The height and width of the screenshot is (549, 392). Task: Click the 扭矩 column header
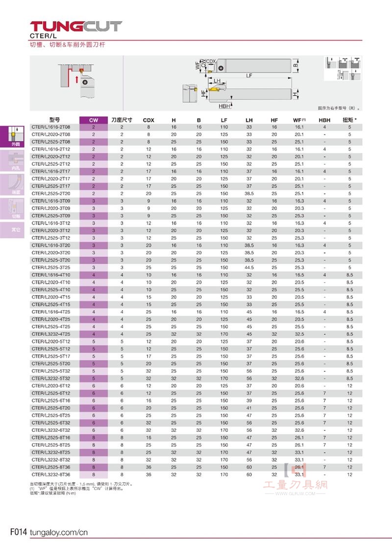click(x=350, y=120)
